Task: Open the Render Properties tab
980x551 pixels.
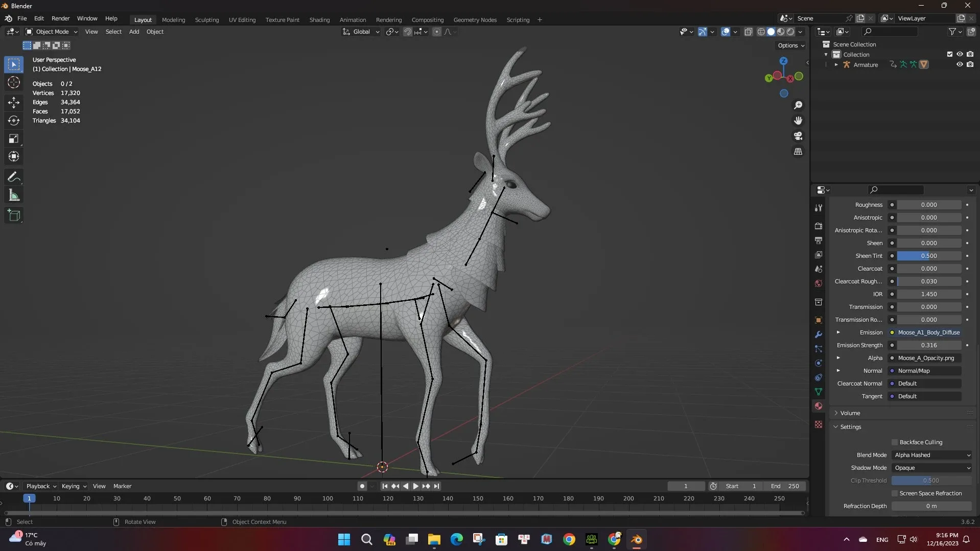Action: [x=819, y=226]
